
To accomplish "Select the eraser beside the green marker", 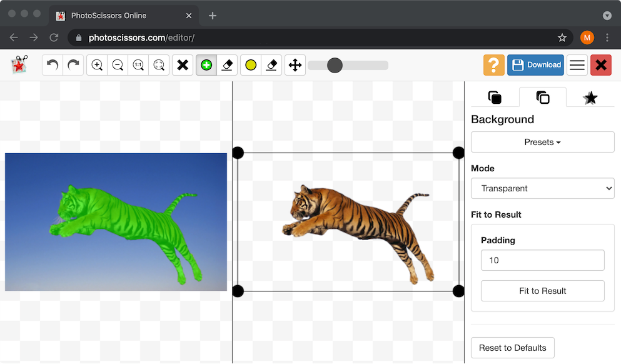I will pos(228,65).
